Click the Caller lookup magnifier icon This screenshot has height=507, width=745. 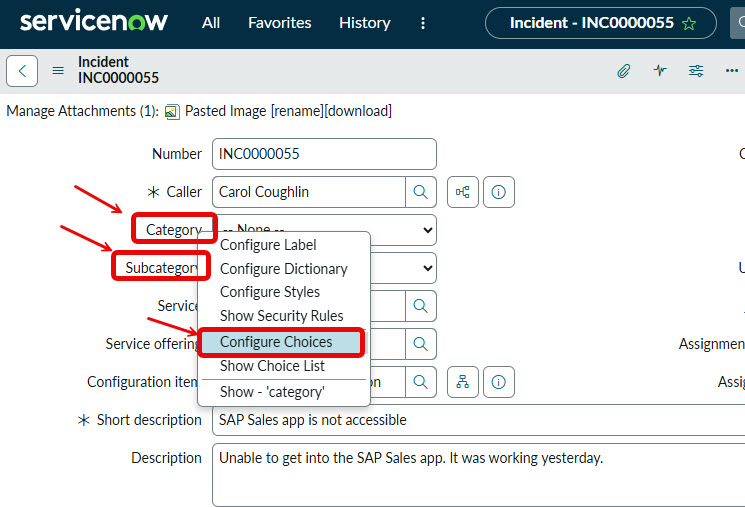[421, 192]
